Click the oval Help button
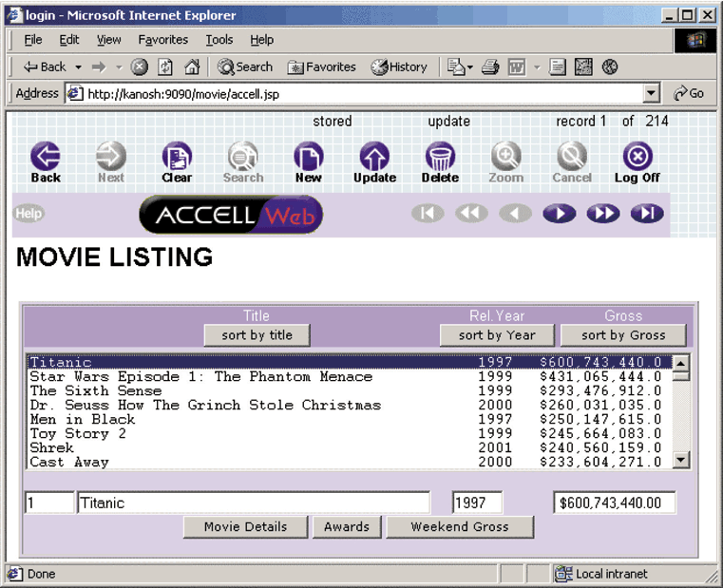 tap(29, 214)
